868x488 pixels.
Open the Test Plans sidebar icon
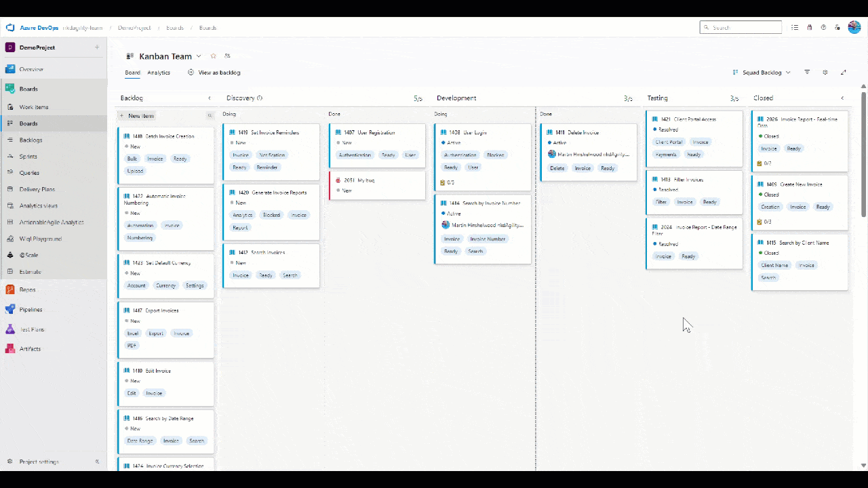pos(10,329)
